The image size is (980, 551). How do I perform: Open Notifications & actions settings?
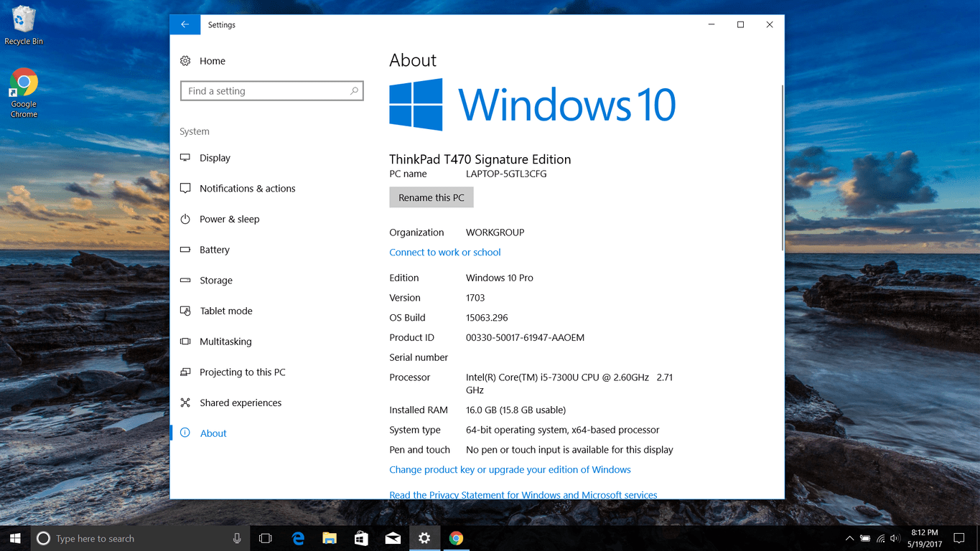[248, 188]
